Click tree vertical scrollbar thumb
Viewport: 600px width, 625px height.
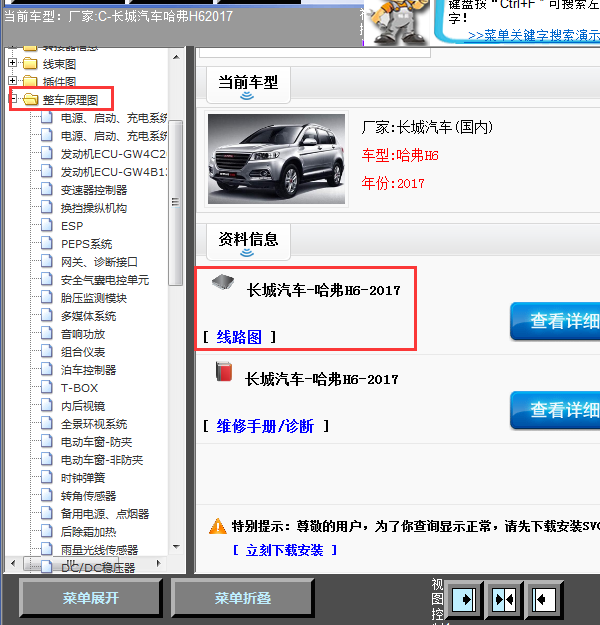[175, 202]
